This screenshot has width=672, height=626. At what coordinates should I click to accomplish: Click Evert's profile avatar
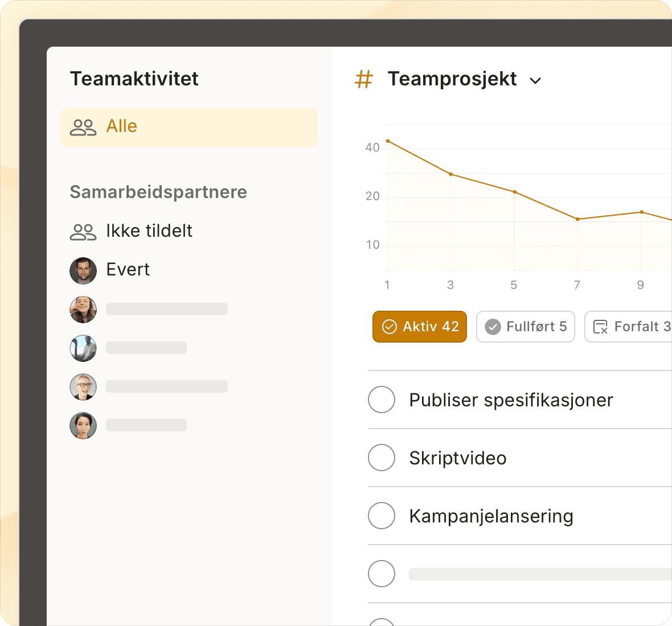[83, 270]
